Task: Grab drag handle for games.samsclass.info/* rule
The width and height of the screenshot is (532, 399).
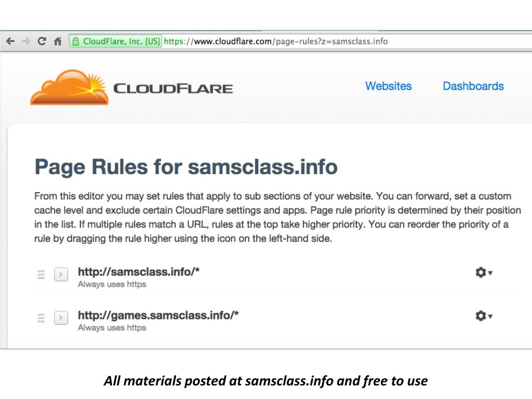Action: (x=41, y=318)
